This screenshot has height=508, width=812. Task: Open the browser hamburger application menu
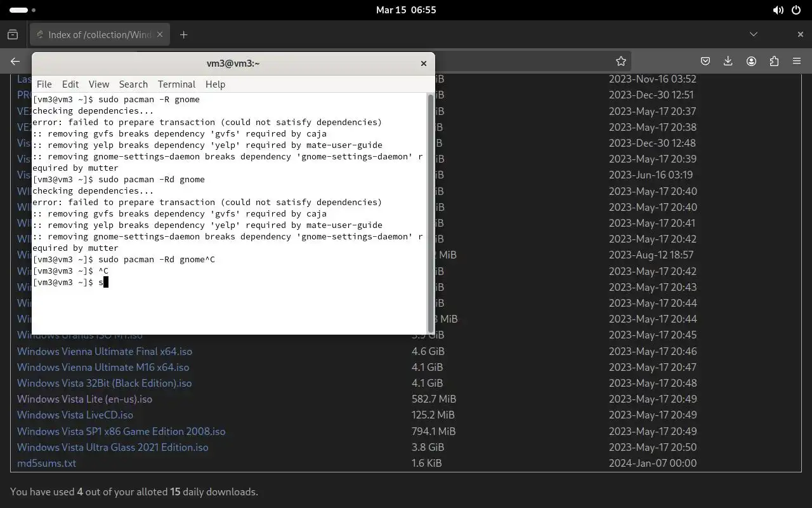[797, 61]
